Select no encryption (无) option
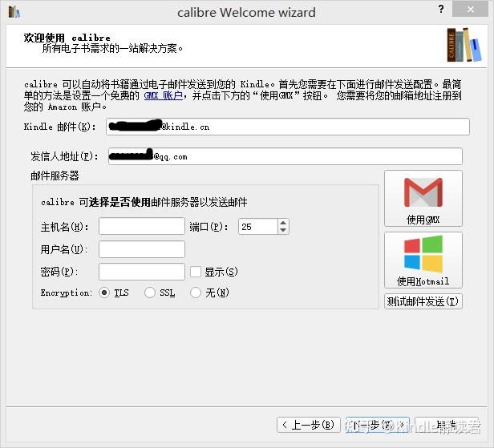This screenshot has width=494, height=448. 196,293
